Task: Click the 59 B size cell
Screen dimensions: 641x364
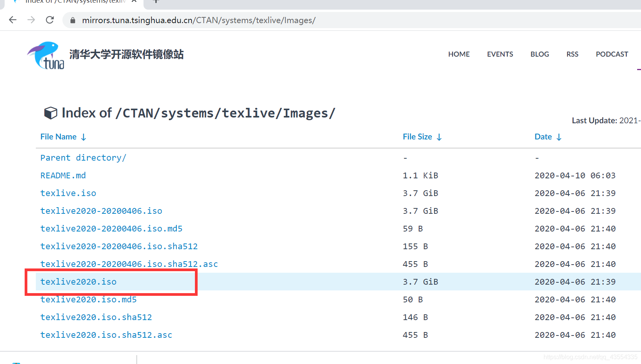Action: (x=413, y=229)
